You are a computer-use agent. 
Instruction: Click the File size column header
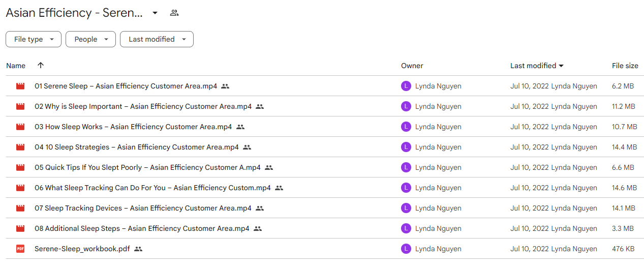click(625, 66)
